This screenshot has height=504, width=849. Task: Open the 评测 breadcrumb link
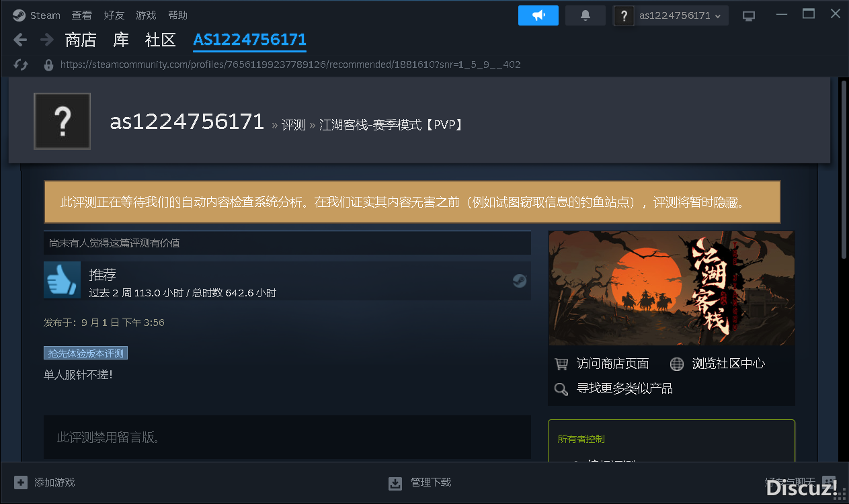click(x=294, y=125)
